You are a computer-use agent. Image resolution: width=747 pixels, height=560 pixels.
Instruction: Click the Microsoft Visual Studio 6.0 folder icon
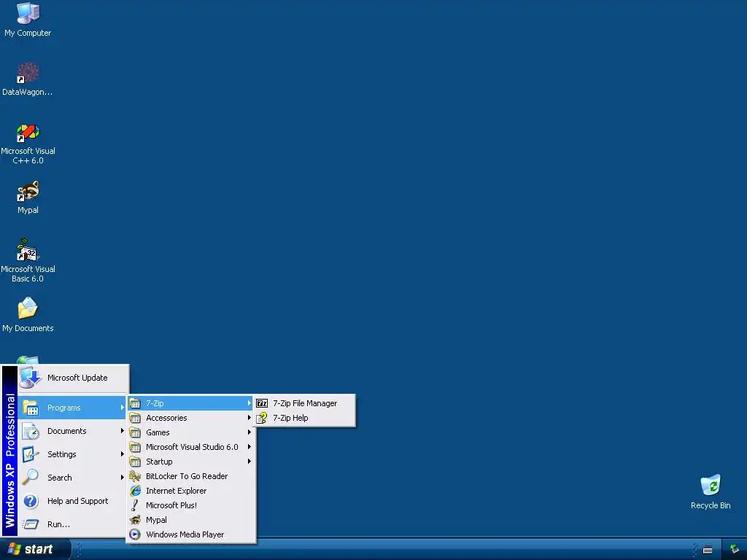tap(135, 447)
